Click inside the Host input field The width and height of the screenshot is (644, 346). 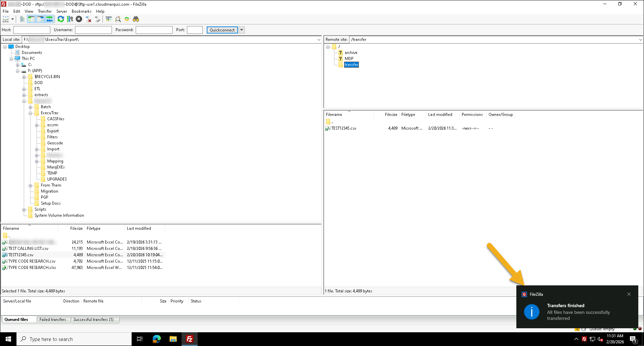(31, 30)
